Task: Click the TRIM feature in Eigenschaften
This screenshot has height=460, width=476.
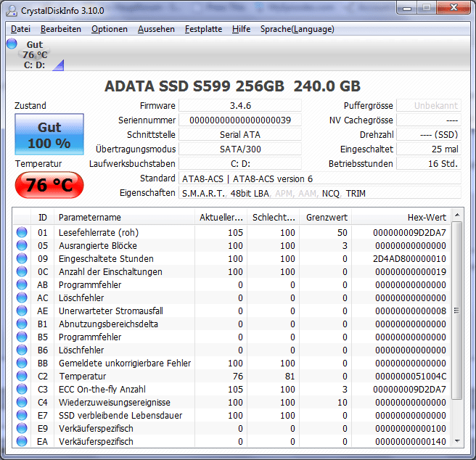Action: pyautogui.click(x=356, y=194)
